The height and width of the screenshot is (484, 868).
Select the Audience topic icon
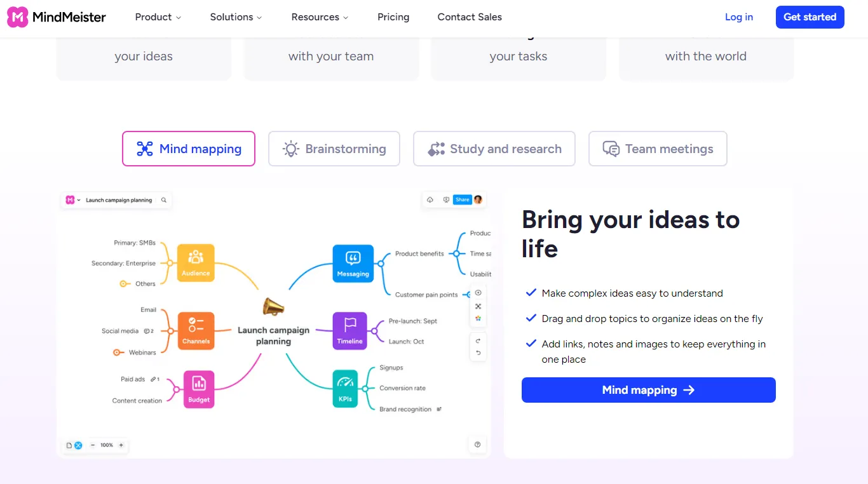196,263
